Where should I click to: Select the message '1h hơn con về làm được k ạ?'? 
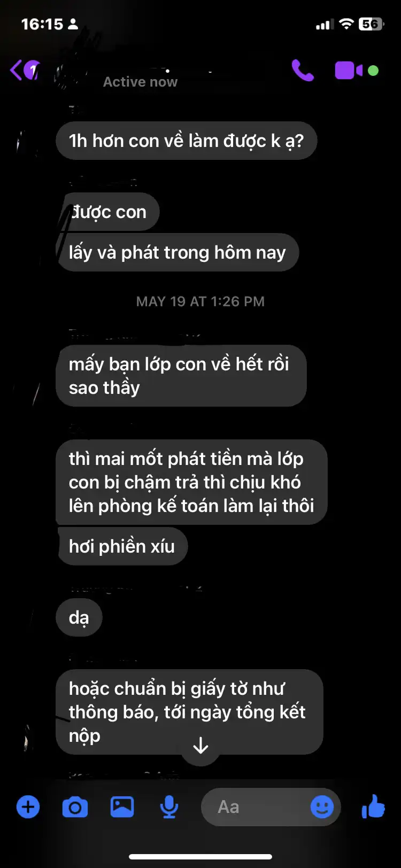click(x=186, y=141)
